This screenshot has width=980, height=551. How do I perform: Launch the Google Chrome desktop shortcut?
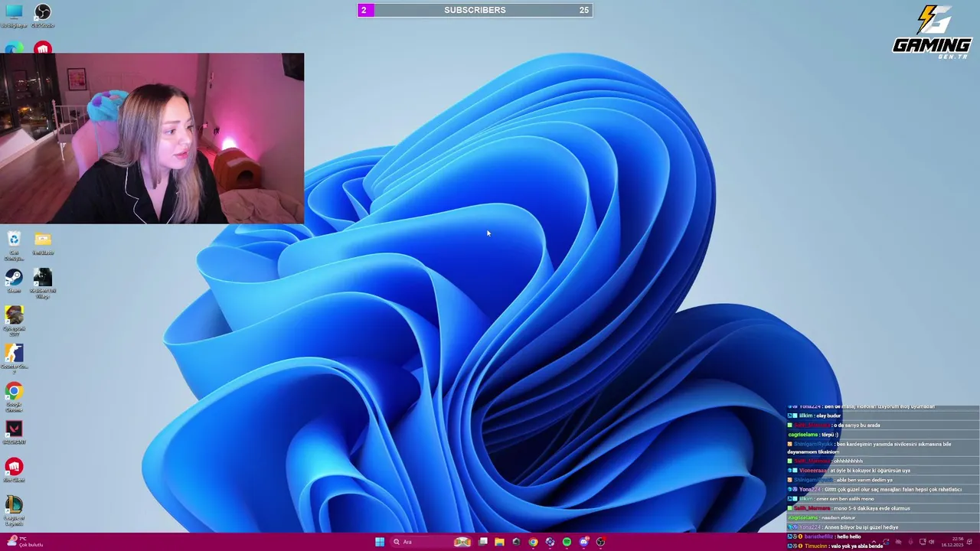(x=14, y=397)
